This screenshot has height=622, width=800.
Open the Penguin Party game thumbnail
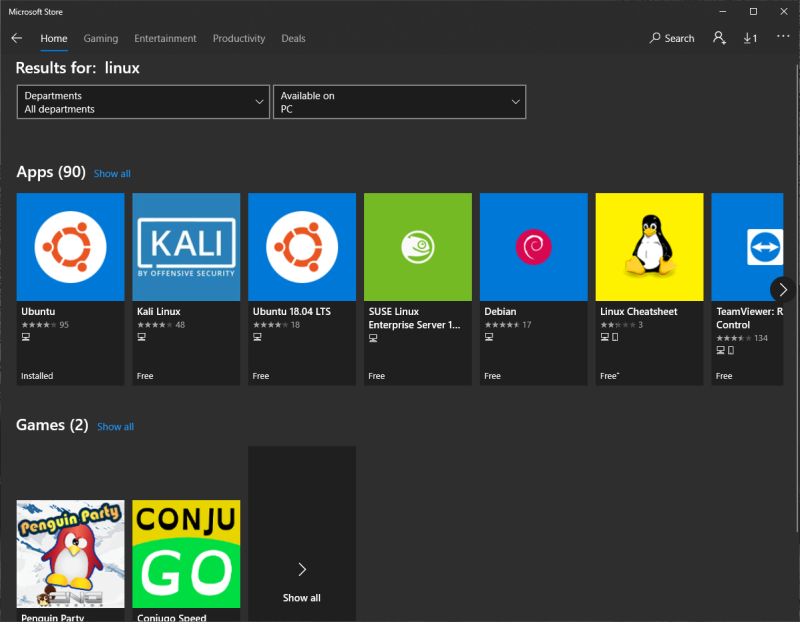tap(70, 553)
